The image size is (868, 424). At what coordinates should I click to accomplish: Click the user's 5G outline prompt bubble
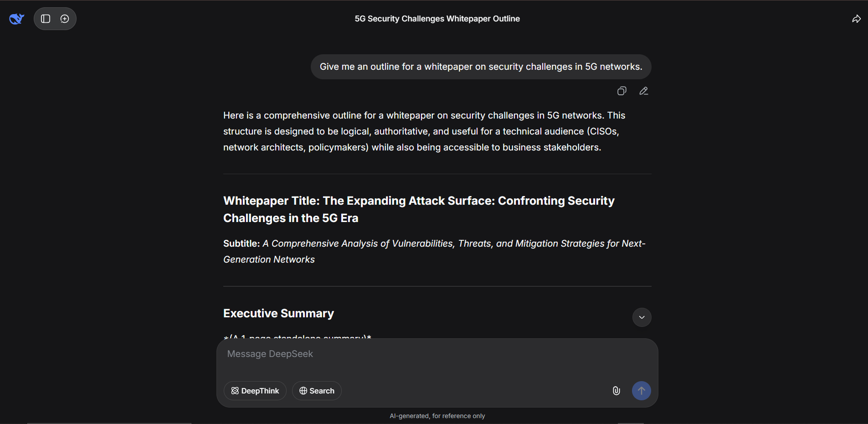[x=481, y=67]
